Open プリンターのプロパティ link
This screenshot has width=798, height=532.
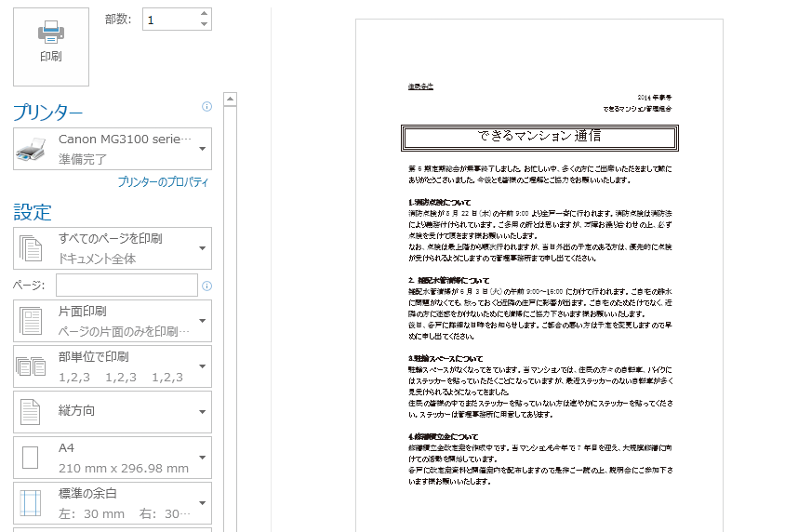pyautogui.click(x=163, y=181)
